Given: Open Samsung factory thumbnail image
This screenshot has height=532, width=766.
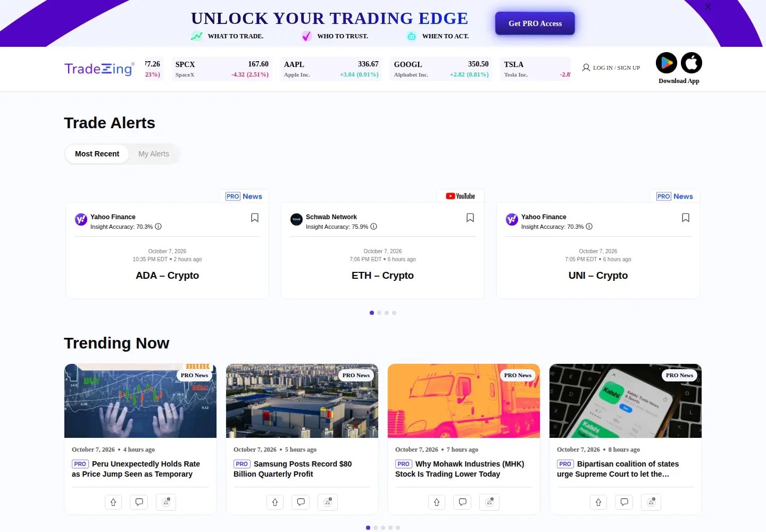Looking at the screenshot, I should pyautogui.click(x=302, y=401).
